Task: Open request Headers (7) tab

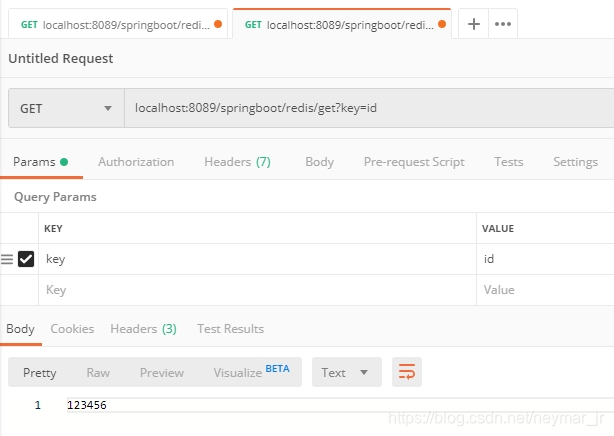Action: 237,162
